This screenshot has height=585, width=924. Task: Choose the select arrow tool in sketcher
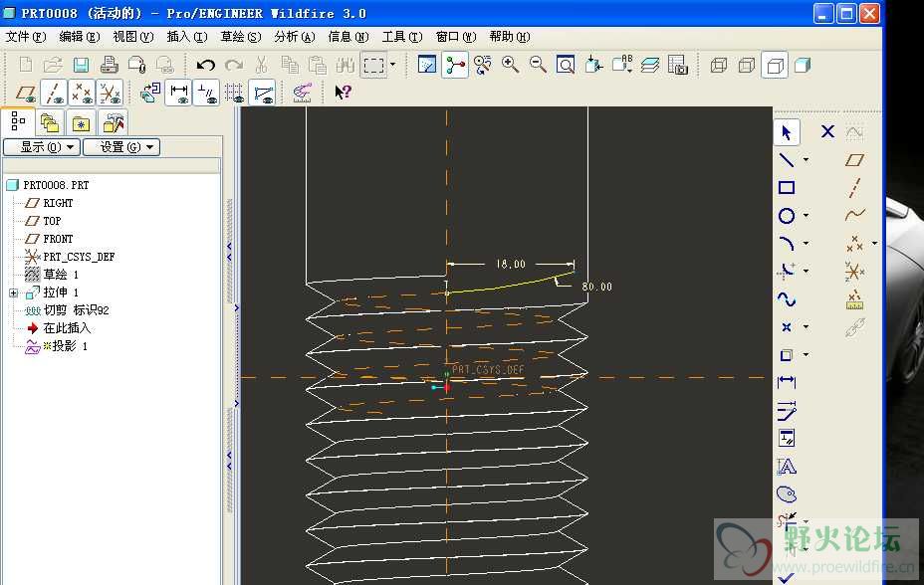click(787, 133)
